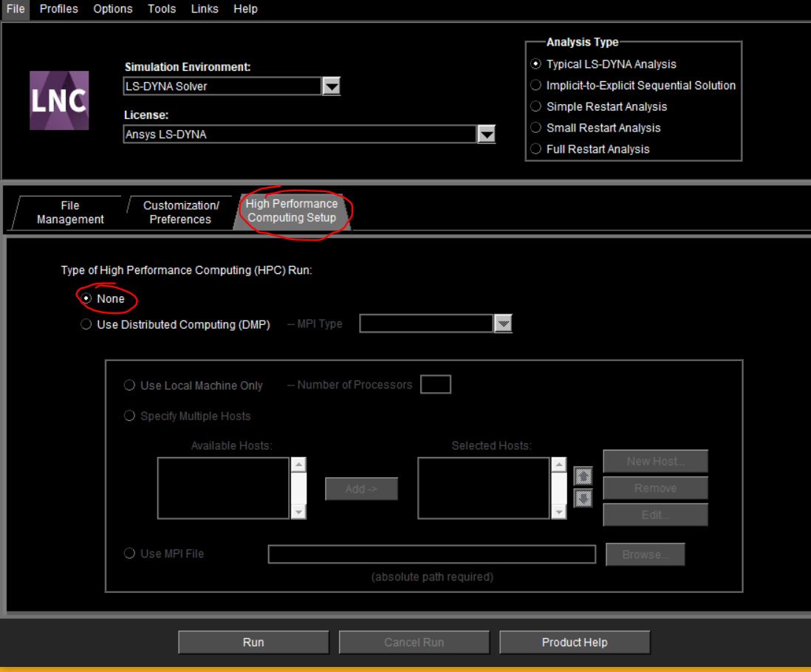Click the Available Hosts scroll-down arrow
Viewport: 811px width, 672px height.
coord(298,512)
